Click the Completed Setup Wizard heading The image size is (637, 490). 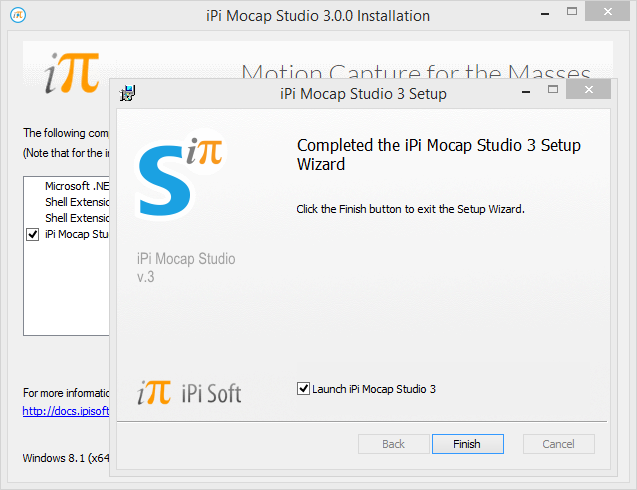439,154
